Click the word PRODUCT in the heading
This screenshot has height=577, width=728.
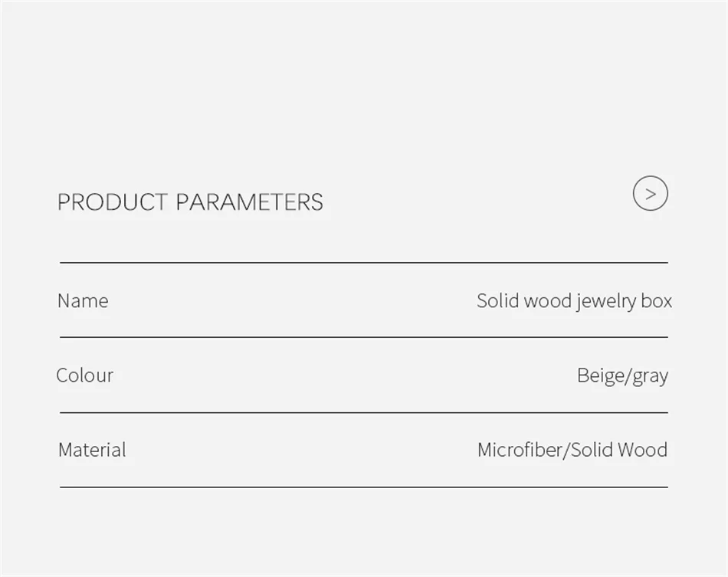pyautogui.click(x=112, y=202)
